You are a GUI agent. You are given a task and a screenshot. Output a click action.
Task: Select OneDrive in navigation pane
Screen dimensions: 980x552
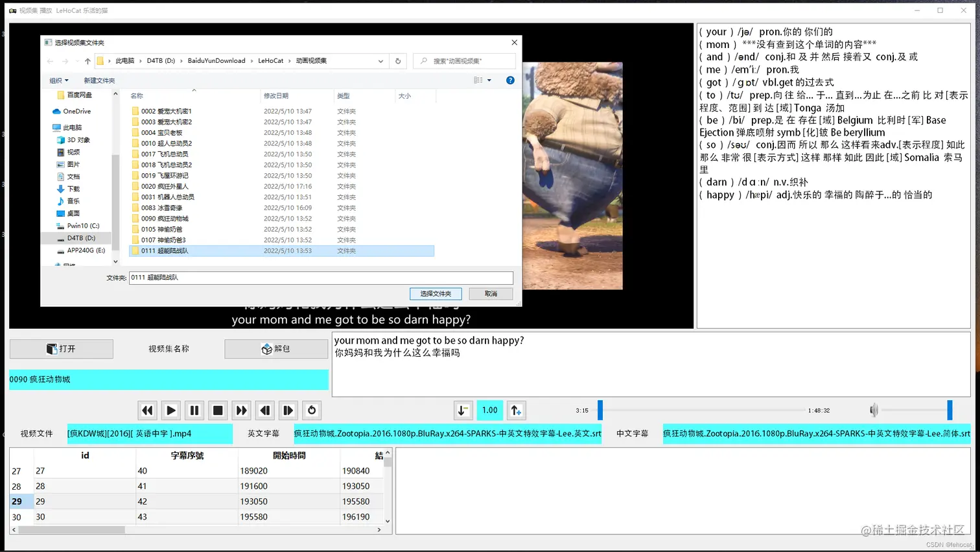coord(72,111)
